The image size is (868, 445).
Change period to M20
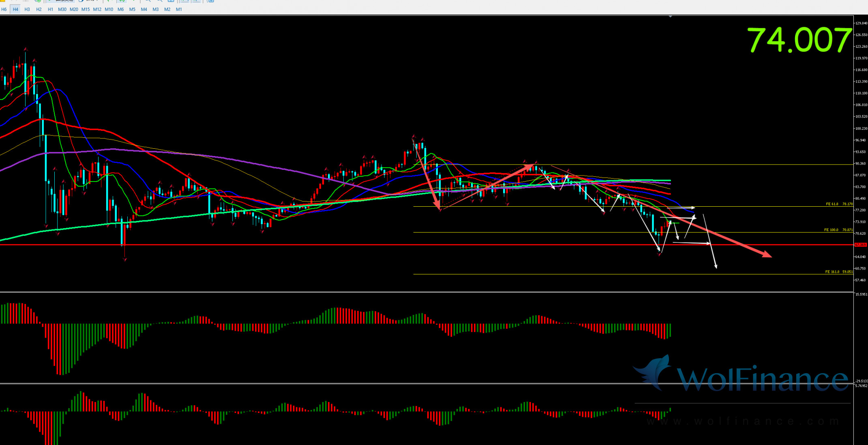(74, 9)
